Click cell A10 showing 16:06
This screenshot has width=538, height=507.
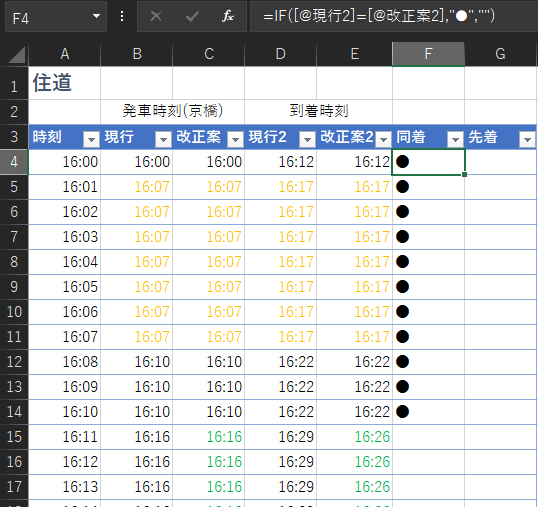pos(65,312)
